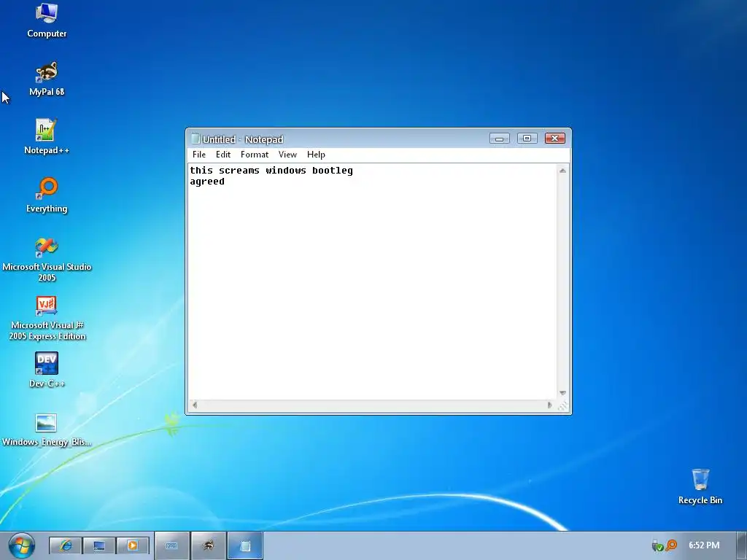Select the Notepad++ desktop shortcut
Screen dimensions: 747x560
pos(47,137)
